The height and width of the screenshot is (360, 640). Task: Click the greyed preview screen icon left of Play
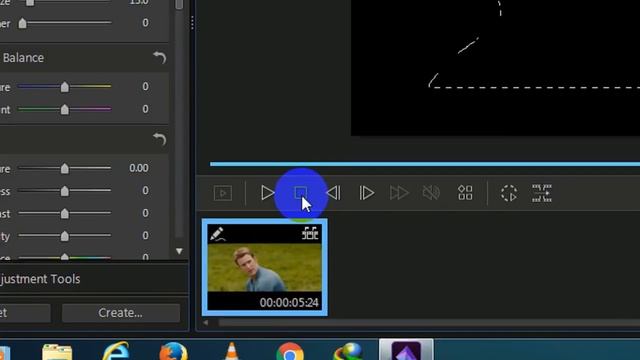(x=223, y=193)
